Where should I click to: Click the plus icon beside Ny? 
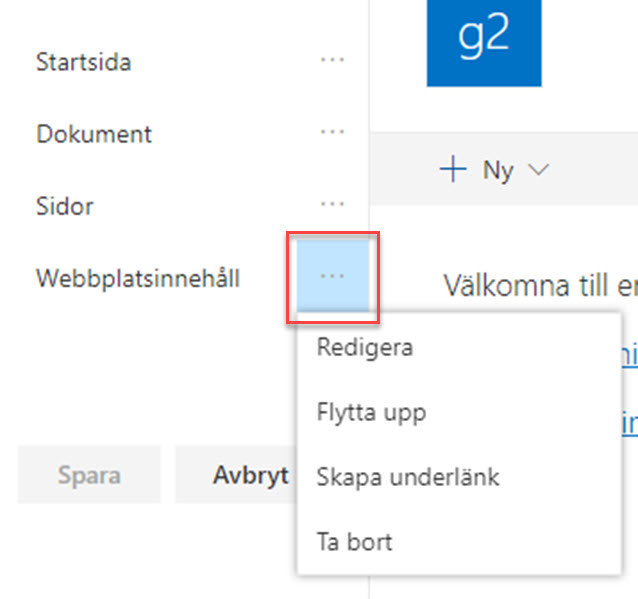(453, 170)
